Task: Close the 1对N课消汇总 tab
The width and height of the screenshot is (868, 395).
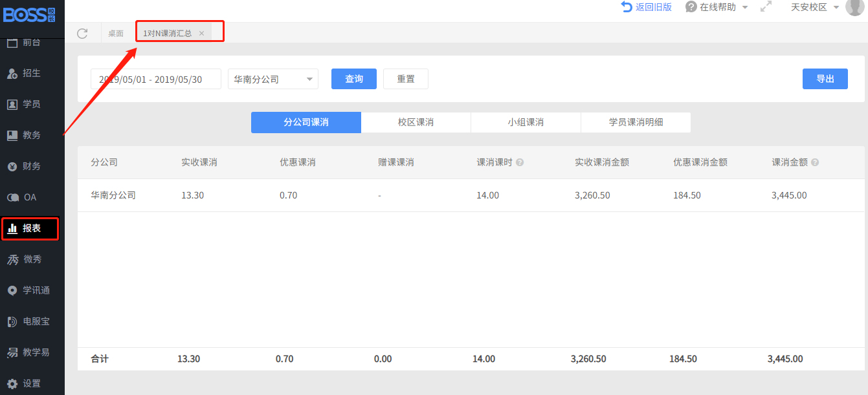Action: point(201,34)
